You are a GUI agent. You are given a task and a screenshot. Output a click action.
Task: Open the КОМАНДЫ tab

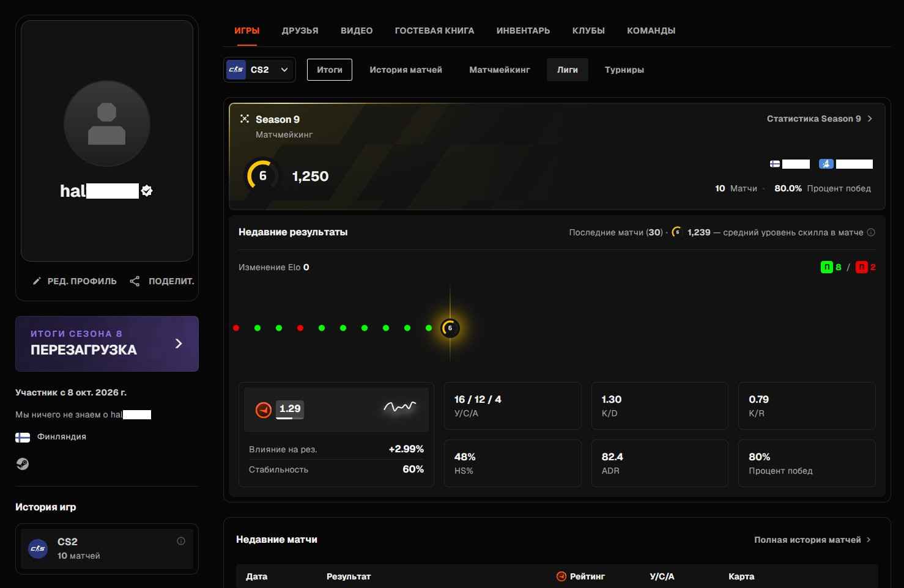(x=651, y=31)
